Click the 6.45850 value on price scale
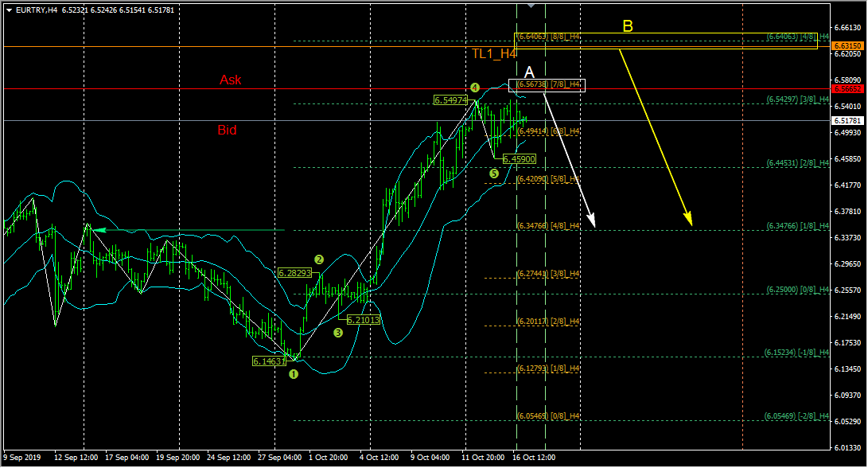Screen dimensions: 868x468 coord(847,159)
